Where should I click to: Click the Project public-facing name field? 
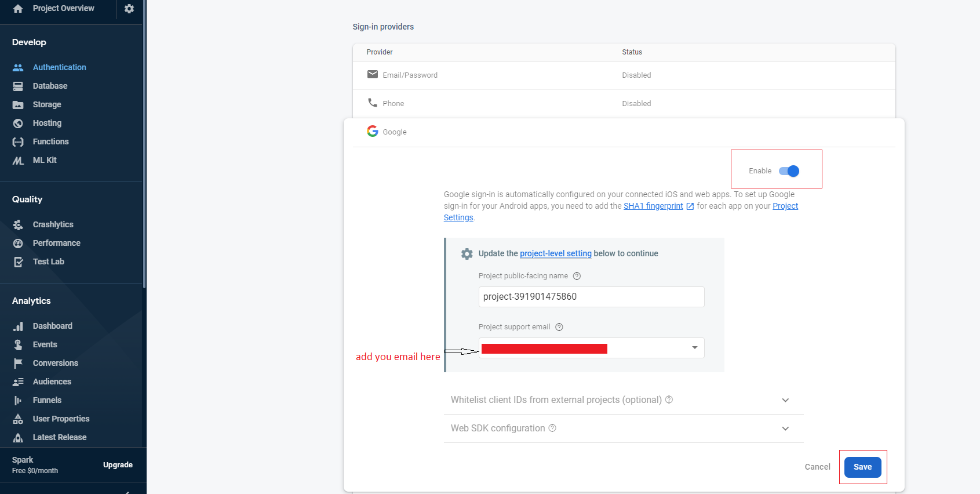591,297
